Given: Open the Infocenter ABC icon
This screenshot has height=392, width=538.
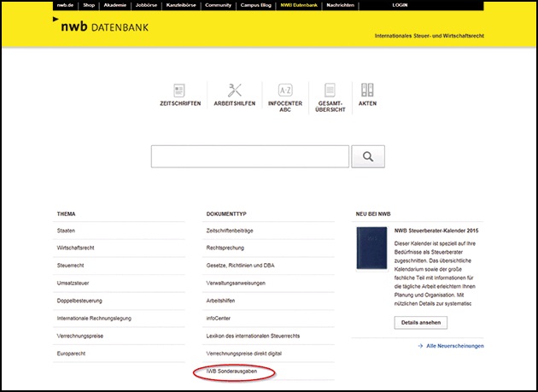Looking at the screenshot, I should point(285,91).
